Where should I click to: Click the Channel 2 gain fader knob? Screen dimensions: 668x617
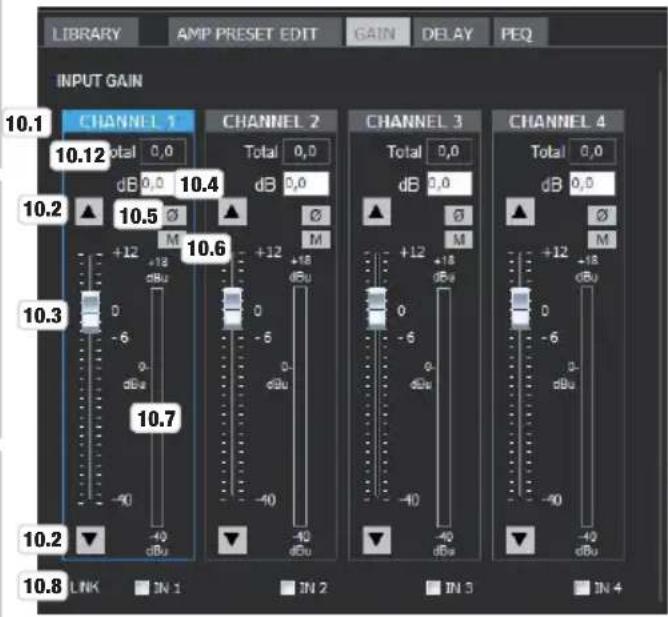233,309
